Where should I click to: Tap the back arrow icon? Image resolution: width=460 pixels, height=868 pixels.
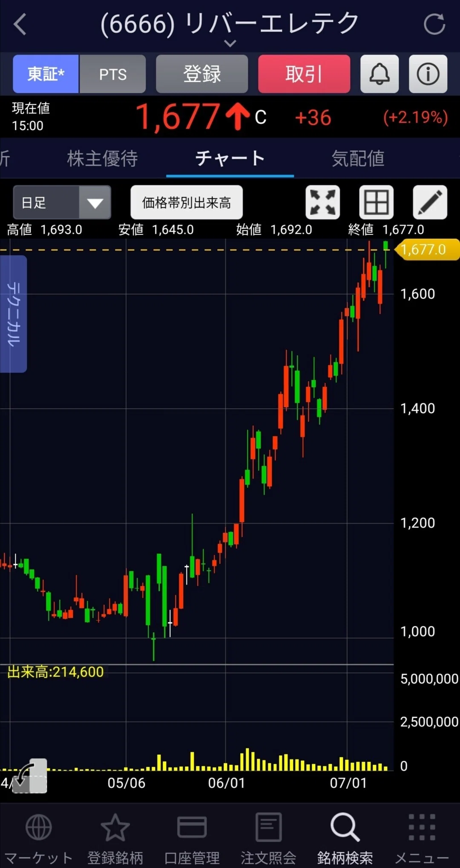(x=20, y=24)
